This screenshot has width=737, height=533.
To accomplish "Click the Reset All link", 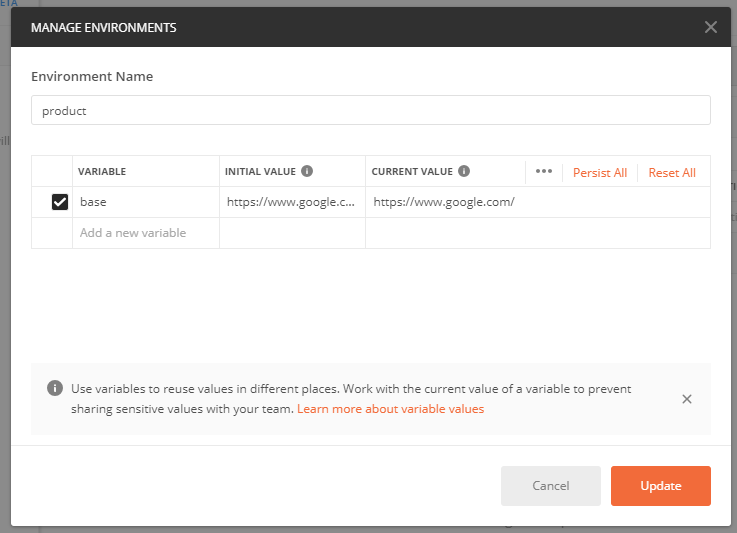I will (x=671, y=173).
